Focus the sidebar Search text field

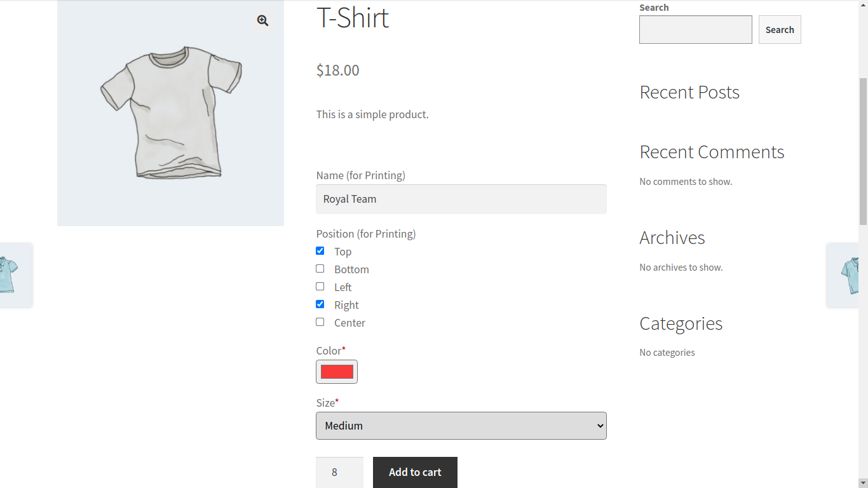(x=695, y=30)
